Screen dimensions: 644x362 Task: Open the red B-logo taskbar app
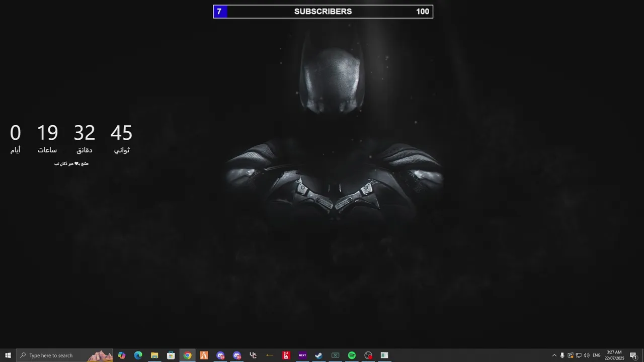pos(286,355)
